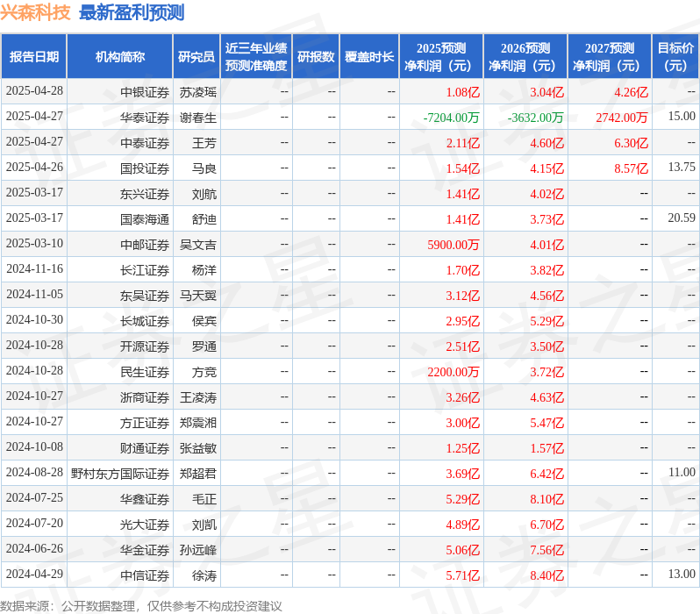Click the 2200.00万 forecast value

pos(454,373)
